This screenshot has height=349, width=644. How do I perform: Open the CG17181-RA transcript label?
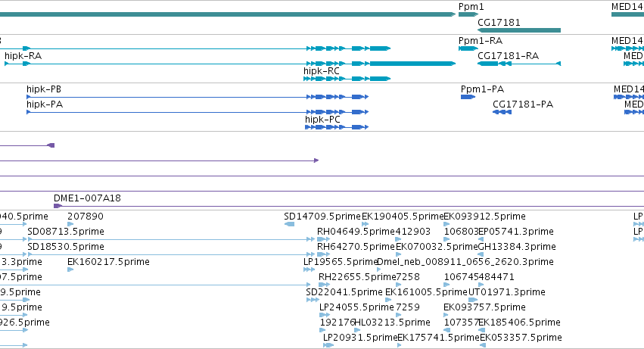coord(508,55)
